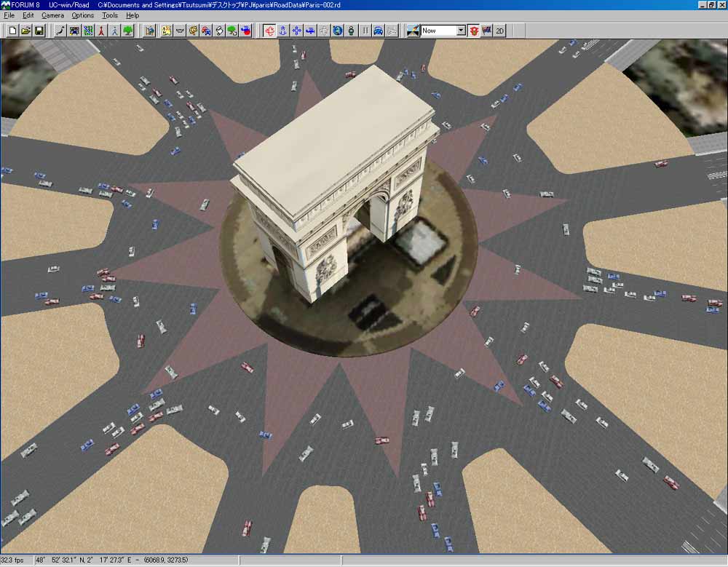Click the white paper sheet icon
The height and width of the screenshot is (567, 728).
click(219, 31)
